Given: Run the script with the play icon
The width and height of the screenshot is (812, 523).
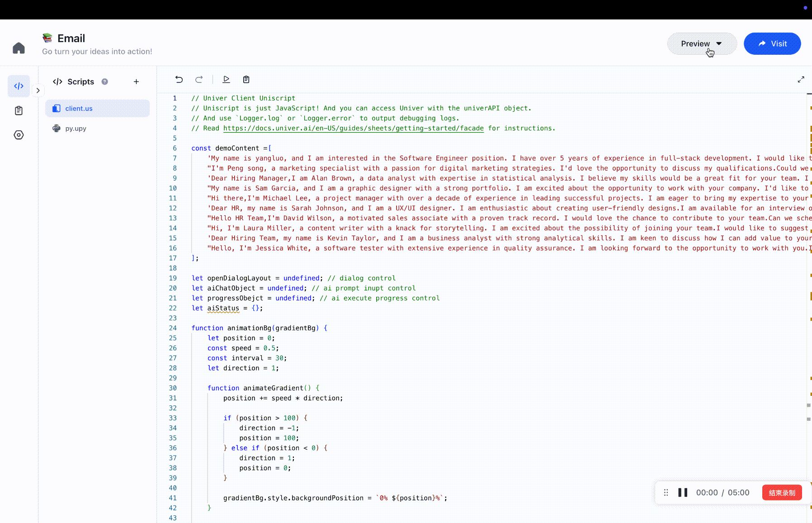Looking at the screenshot, I should pyautogui.click(x=226, y=79).
